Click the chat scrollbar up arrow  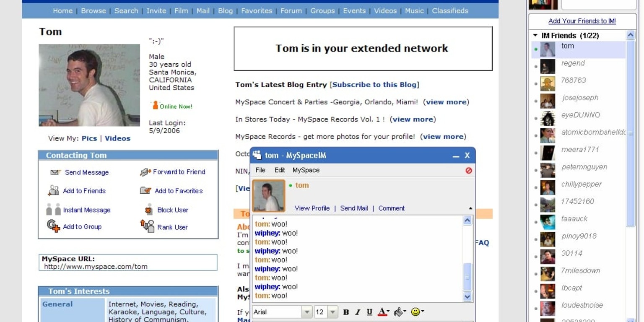(x=467, y=221)
